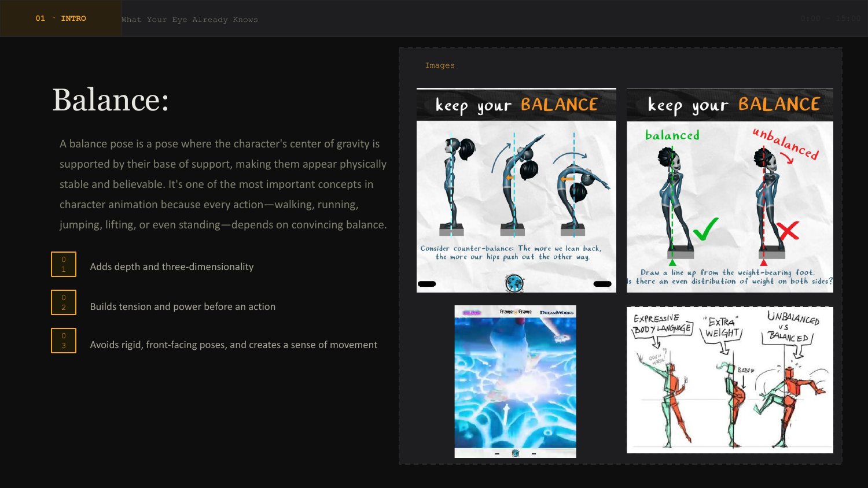Open the DreamWorks frame-by-frame blue image

coord(515,382)
